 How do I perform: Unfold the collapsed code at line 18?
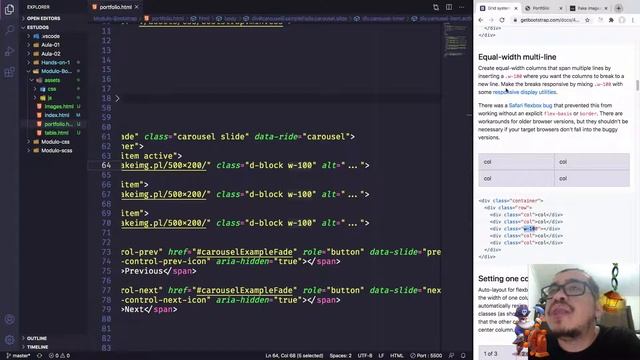pos(117,98)
